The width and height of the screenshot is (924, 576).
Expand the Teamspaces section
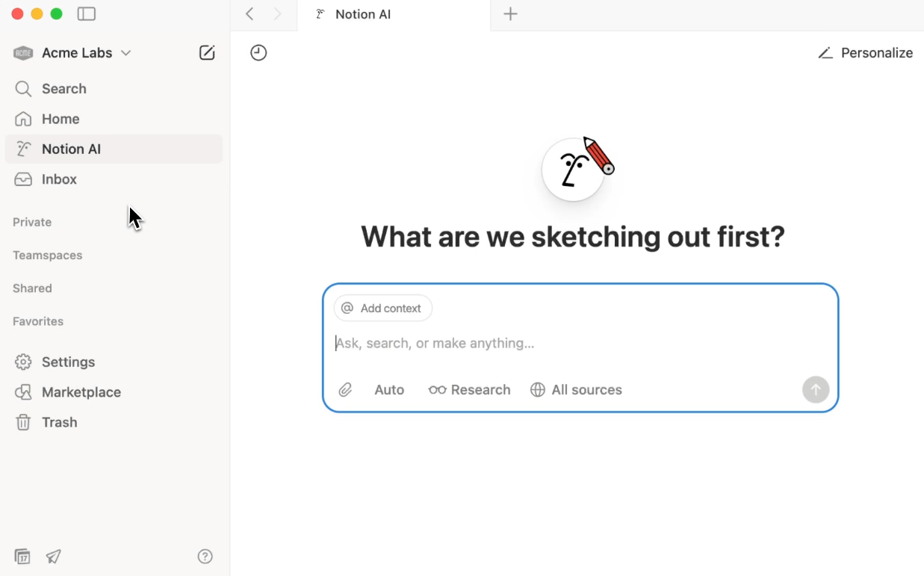[x=47, y=255]
